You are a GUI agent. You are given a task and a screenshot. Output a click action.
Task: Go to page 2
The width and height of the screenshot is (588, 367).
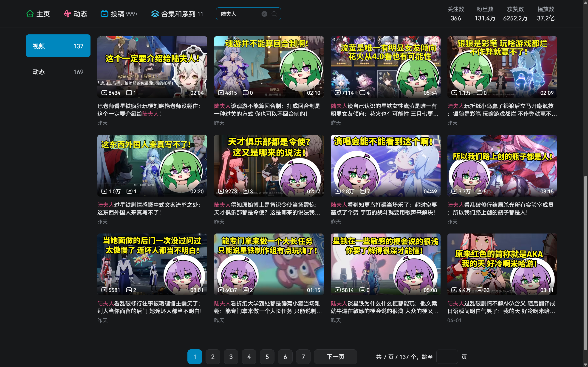(213, 356)
